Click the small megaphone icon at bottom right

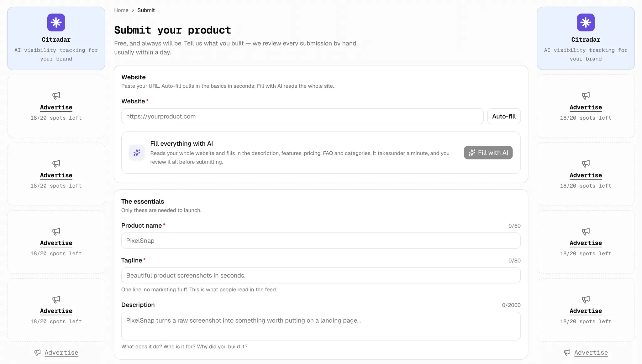pyautogui.click(x=567, y=353)
